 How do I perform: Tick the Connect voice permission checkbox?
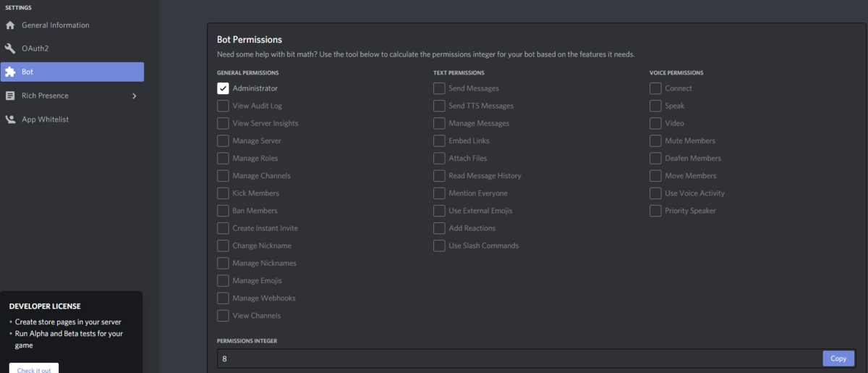click(x=655, y=88)
